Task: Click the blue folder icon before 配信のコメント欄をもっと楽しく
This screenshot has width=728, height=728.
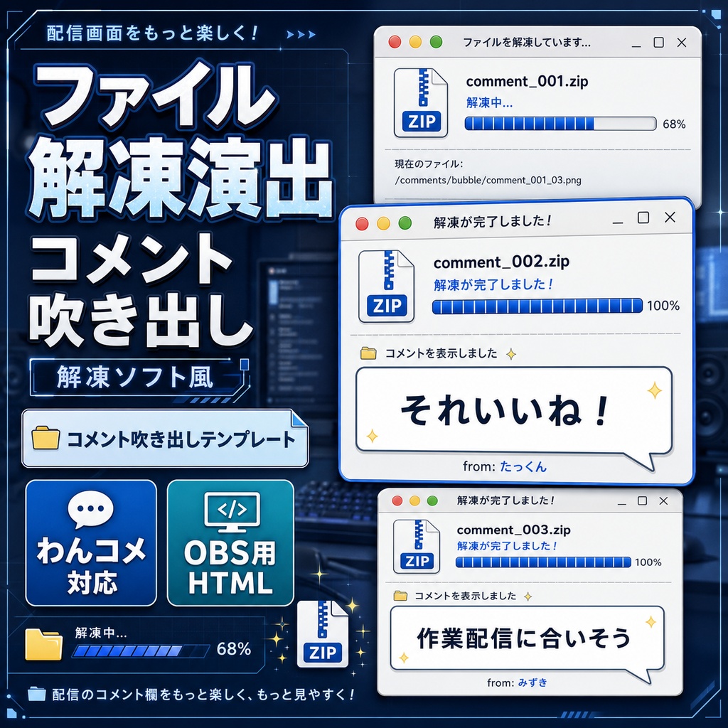Action: tap(36, 694)
